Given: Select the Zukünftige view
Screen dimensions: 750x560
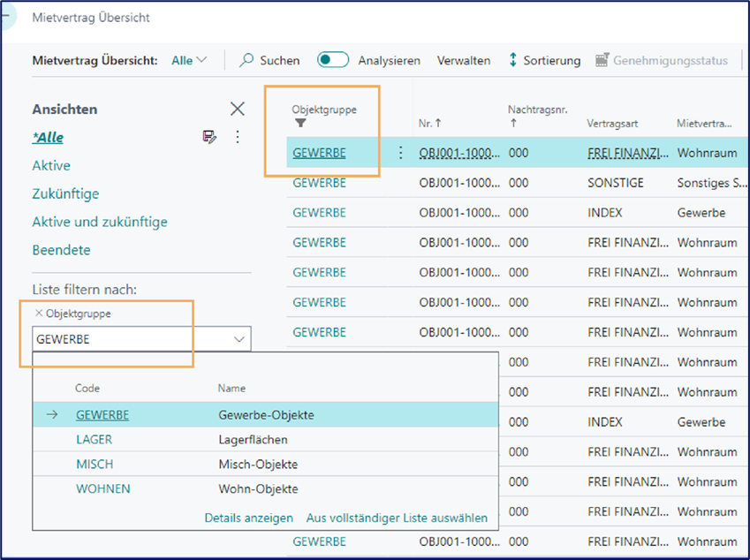Looking at the screenshot, I should tap(65, 193).
